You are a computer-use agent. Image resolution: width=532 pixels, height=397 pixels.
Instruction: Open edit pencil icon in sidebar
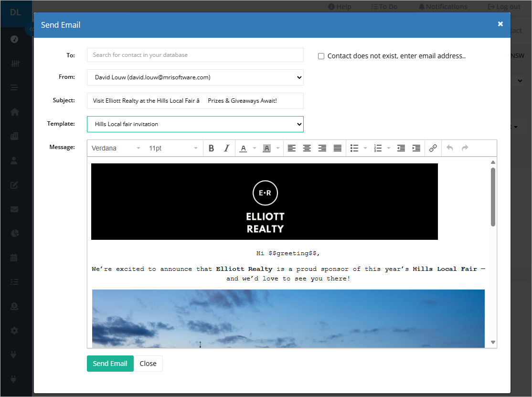[14, 185]
